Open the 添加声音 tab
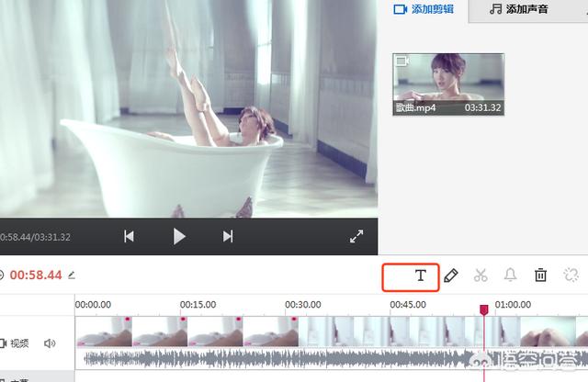This screenshot has width=588, height=382. tap(520, 9)
